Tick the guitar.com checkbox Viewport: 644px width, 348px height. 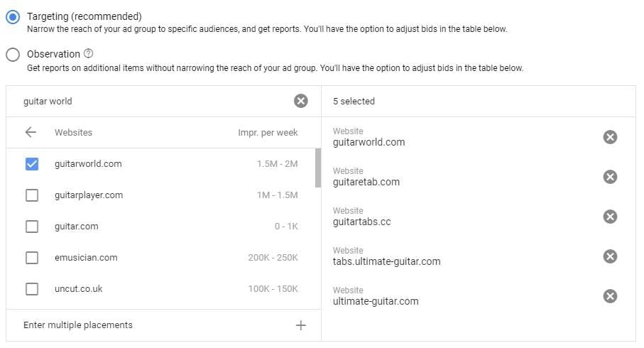point(32,227)
